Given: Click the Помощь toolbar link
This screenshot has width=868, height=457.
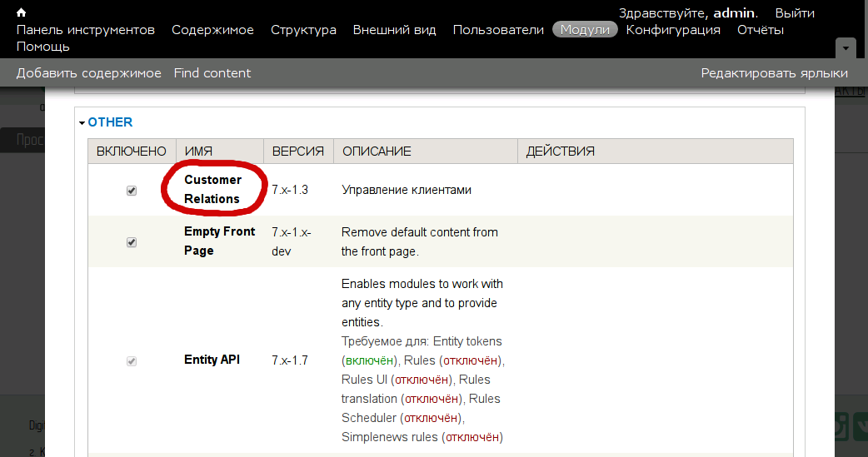Looking at the screenshot, I should pos(42,47).
